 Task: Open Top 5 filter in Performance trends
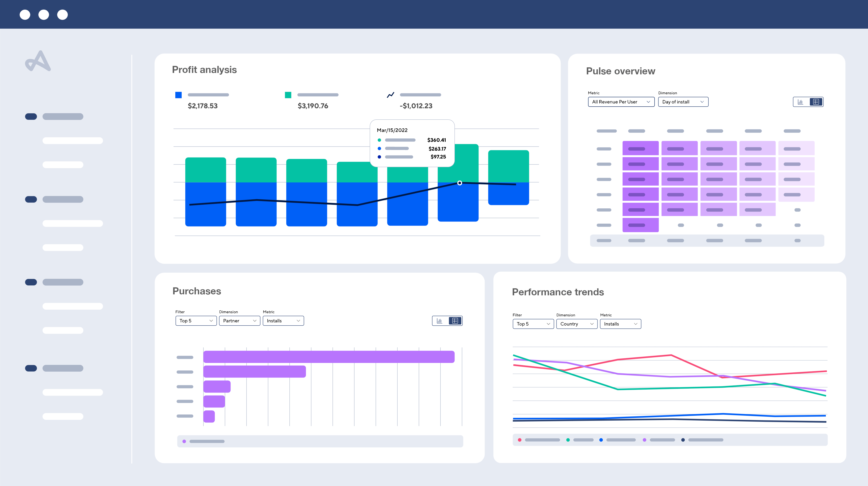(533, 324)
